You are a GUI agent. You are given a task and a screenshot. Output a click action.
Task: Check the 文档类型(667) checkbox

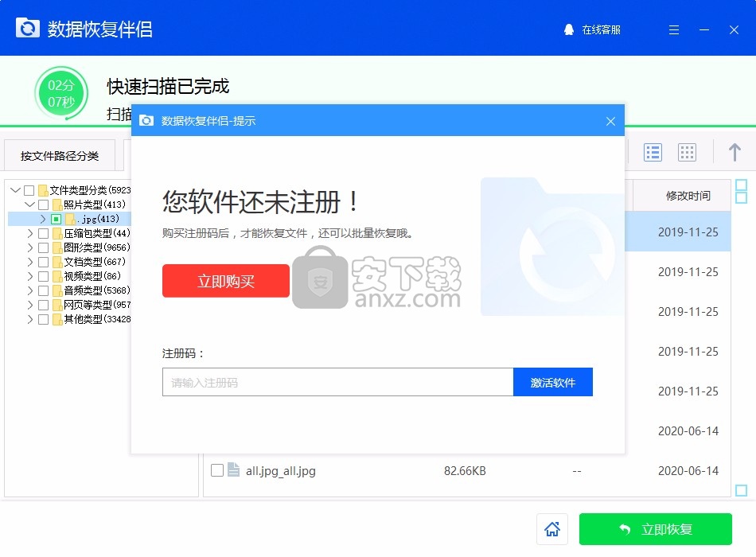pos(43,262)
